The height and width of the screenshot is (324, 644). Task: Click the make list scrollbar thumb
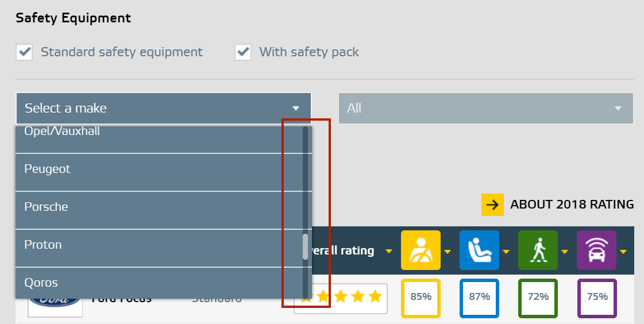click(x=305, y=247)
